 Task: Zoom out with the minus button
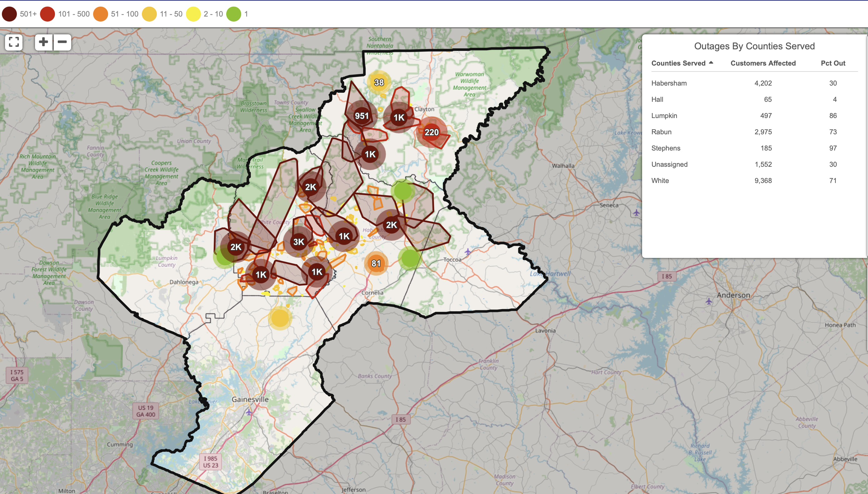62,42
